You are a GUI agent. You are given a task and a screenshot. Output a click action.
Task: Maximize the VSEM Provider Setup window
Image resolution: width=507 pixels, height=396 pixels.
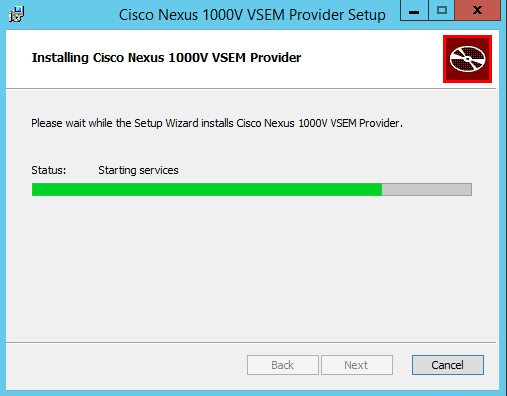tap(442, 11)
